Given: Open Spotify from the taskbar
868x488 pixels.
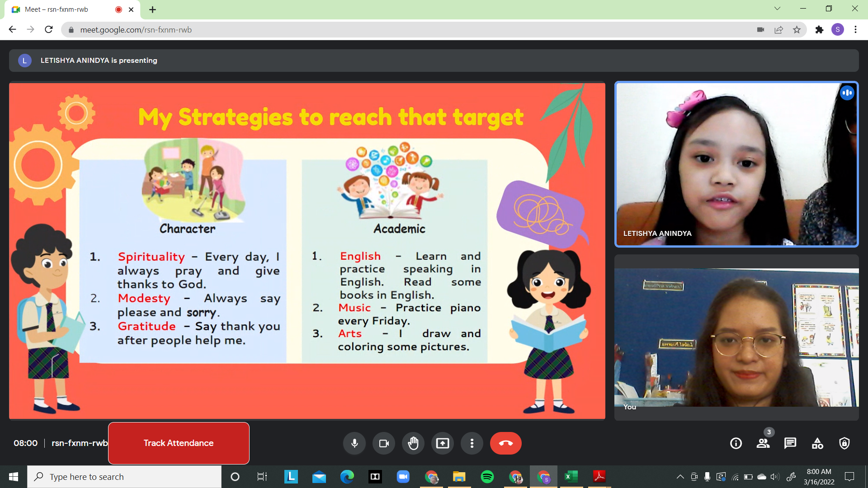Looking at the screenshot, I should (487, 477).
